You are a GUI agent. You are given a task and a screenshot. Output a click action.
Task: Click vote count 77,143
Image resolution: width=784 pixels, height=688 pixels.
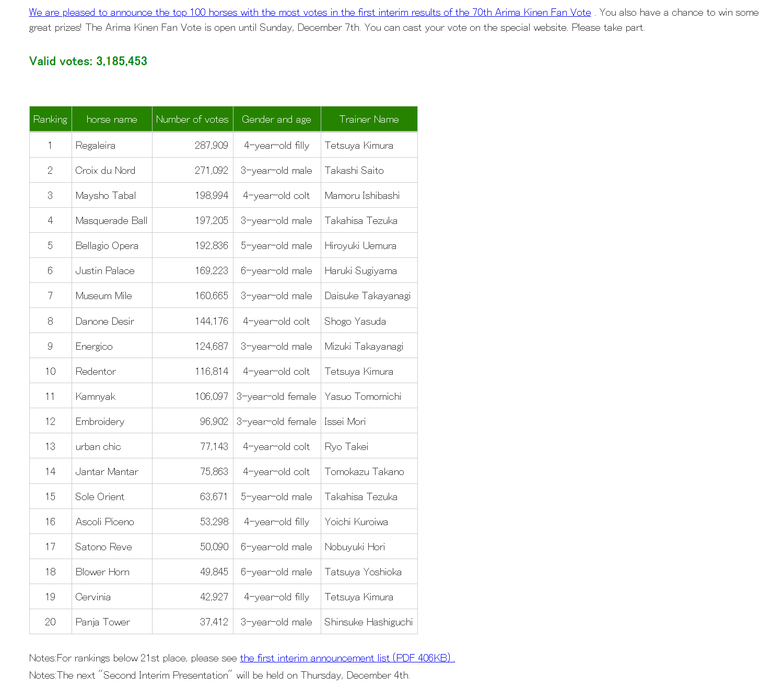tap(214, 446)
